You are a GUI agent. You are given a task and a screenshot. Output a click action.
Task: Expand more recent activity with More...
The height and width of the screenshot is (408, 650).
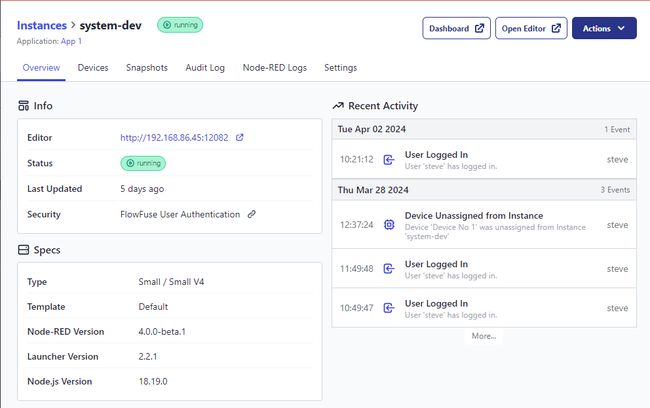coord(483,336)
